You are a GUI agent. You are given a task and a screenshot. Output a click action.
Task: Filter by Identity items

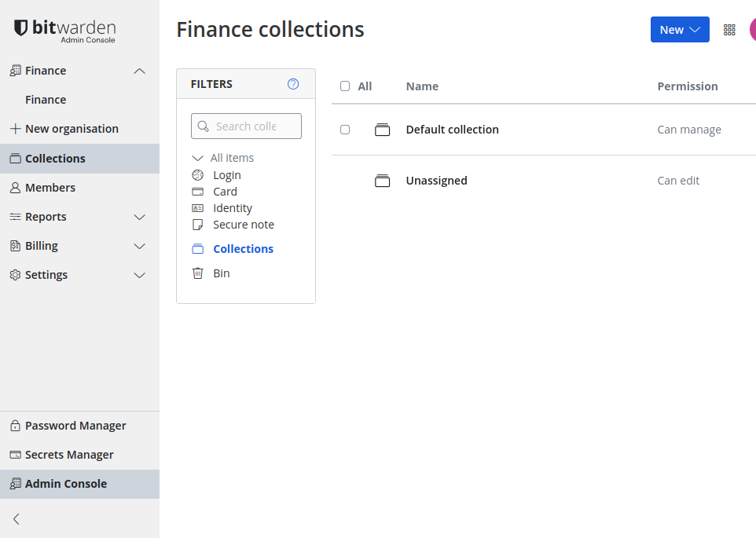(x=233, y=208)
